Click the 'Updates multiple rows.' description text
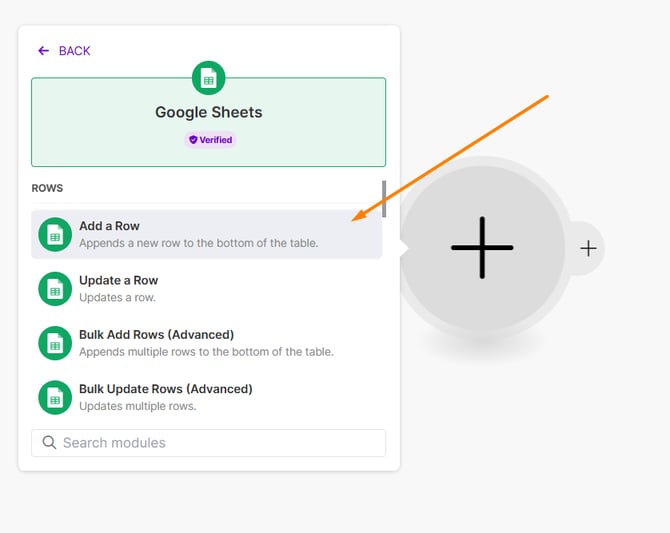This screenshot has width=670, height=533. point(138,406)
